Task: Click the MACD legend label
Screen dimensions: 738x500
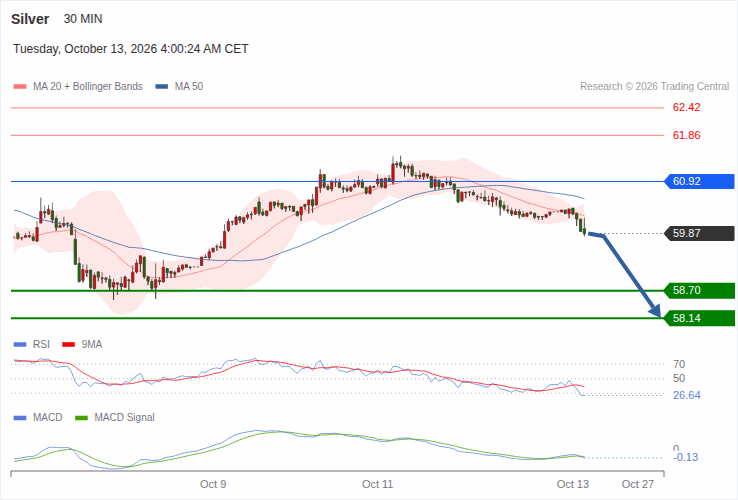Action: (x=48, y=418)
